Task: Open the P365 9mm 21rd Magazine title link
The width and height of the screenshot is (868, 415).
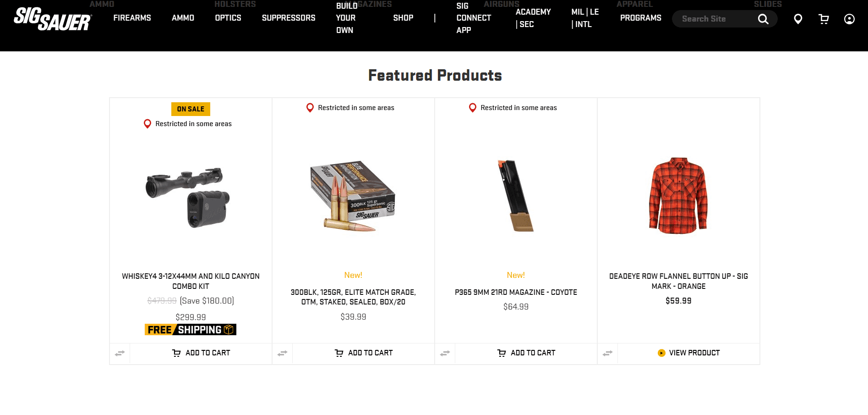Action: pyautogui.click(x=516, y=292)
